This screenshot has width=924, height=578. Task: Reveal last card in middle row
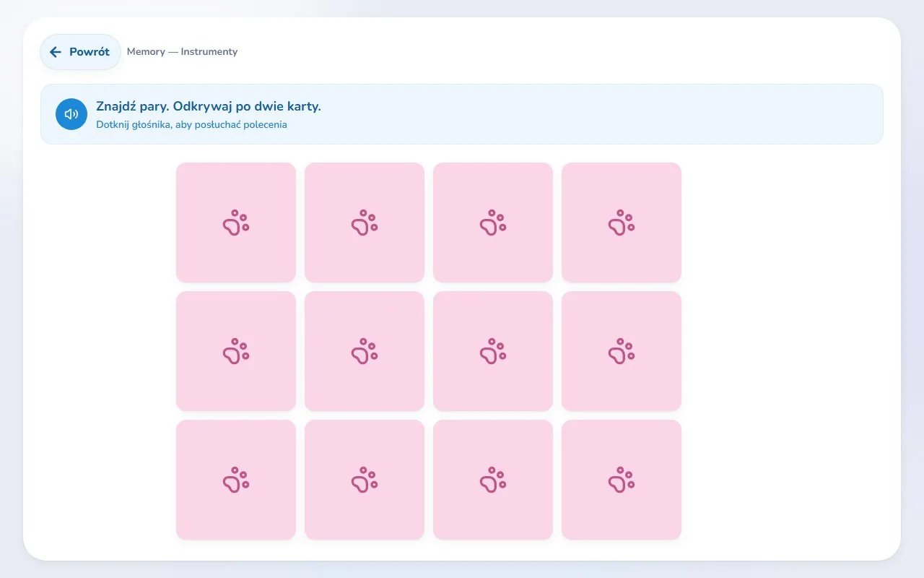coord(622,351)
